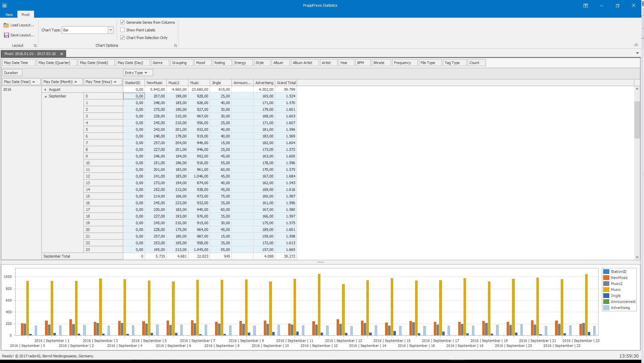Viewport: 644px width, 363px height.
Task: Close the Pivot 2016.01.01 - 2017.03.10 tab
Action: pyautogui.click(x=61, y=54)
